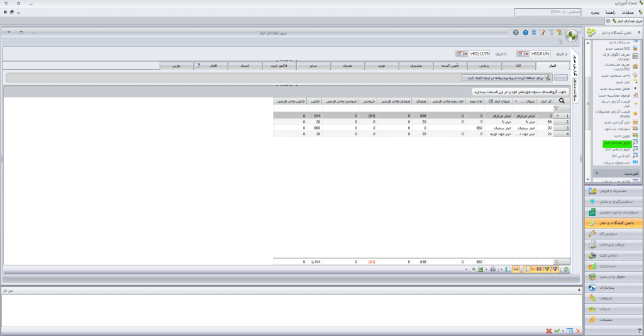Click the Excel export icon on bottom toolbar

(x=480, y=269)
